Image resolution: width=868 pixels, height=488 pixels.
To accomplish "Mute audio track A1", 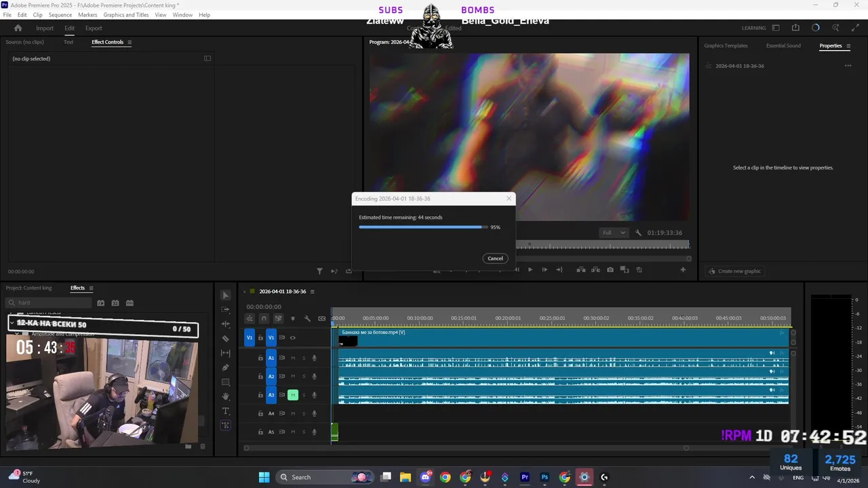I will 293,358.
